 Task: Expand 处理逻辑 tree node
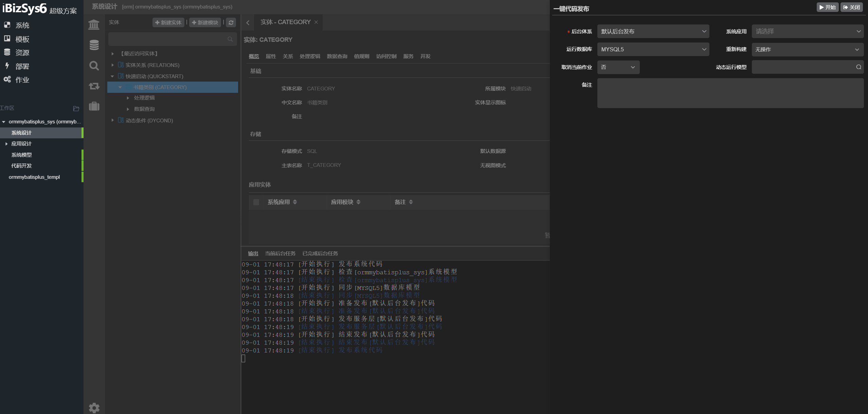[x=128, y=98]
